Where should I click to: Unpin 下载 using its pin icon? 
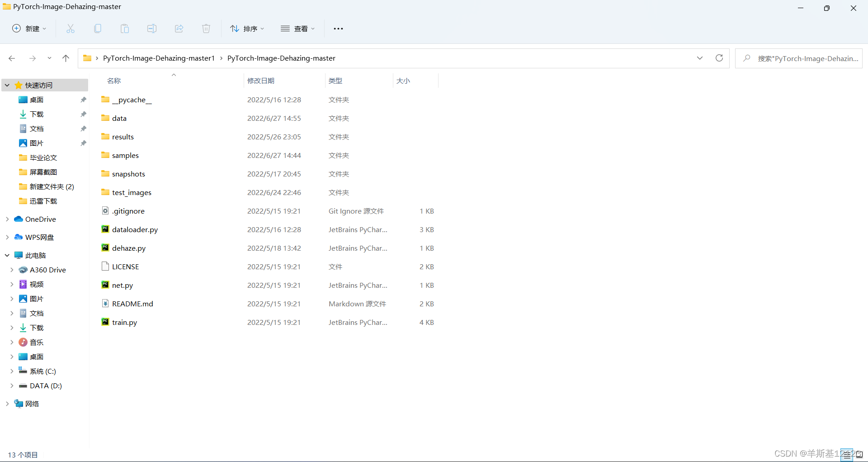point(83,114)
